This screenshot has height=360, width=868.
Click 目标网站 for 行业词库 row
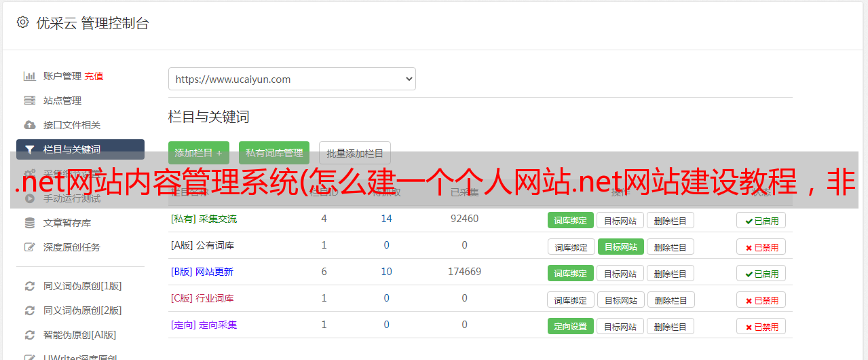[x=621, y=300]
